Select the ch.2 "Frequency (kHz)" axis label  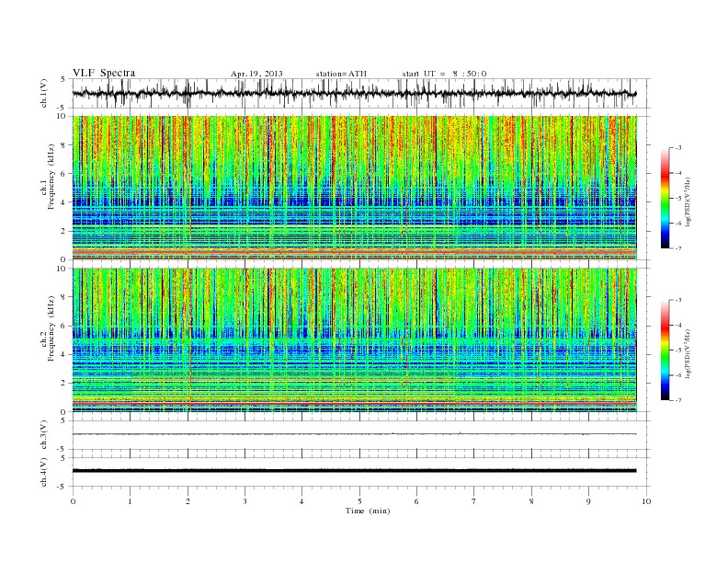tap(51, 327)
